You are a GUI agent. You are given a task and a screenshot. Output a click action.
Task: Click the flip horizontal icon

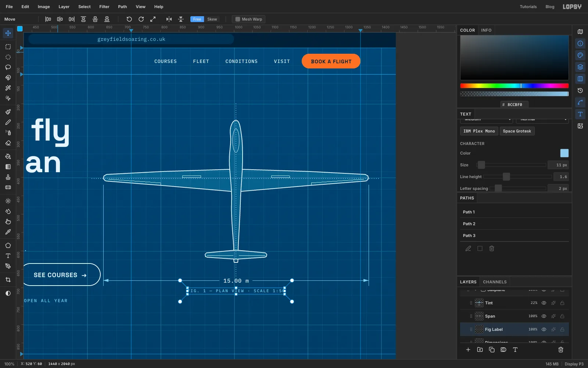pos(169,19)
